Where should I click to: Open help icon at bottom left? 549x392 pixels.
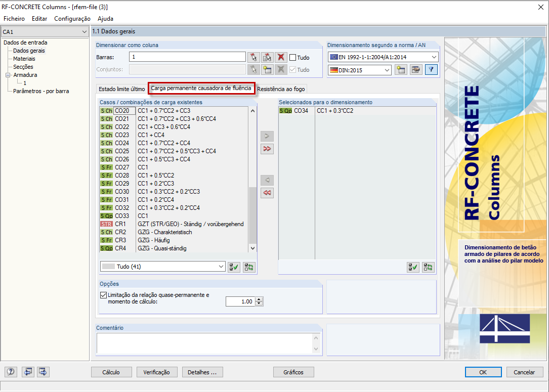pos(11,372)
